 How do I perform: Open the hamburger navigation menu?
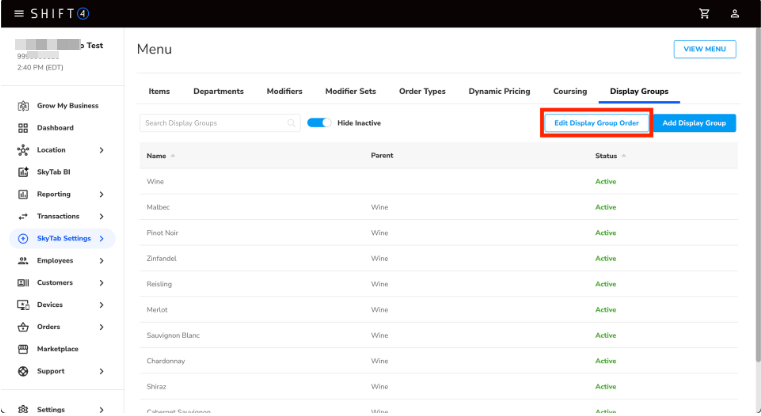pyautogui.click(x=19, y=13)
